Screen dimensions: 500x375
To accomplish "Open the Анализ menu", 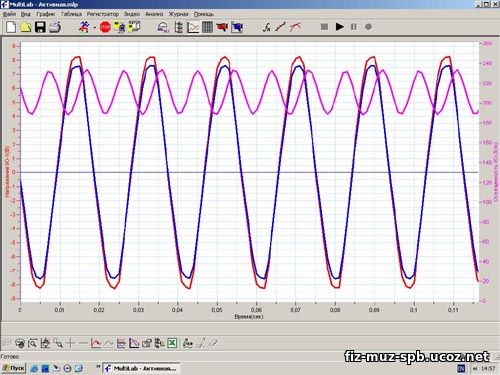I will point(154,14).
